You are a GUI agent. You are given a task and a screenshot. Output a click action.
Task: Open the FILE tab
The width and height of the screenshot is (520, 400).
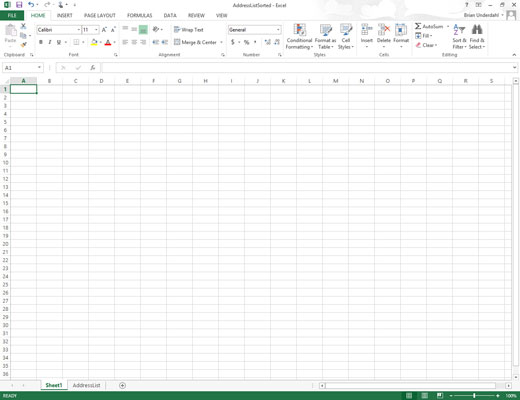12,15
